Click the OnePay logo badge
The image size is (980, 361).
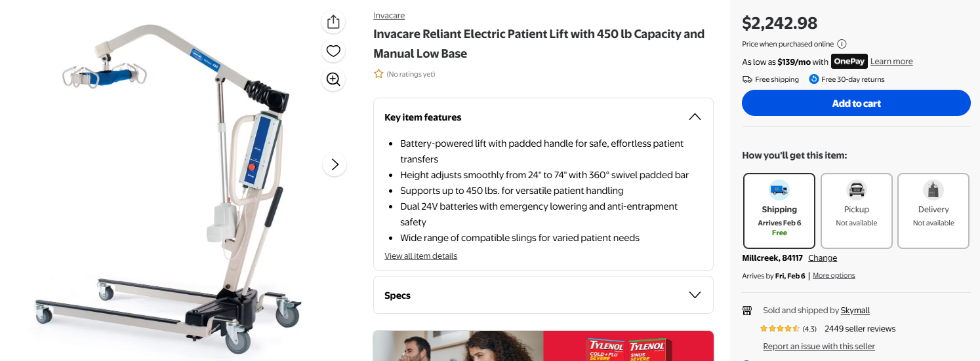[849, 62]
